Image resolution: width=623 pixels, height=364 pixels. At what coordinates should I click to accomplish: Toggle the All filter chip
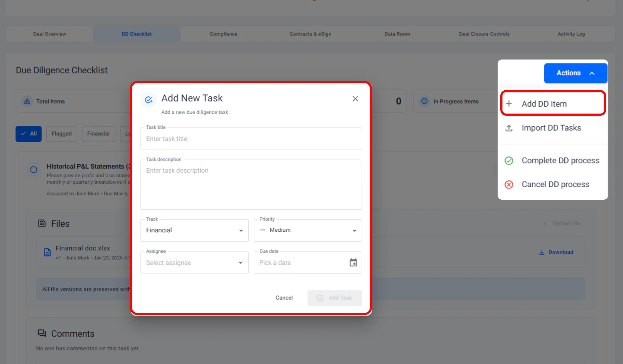[28, 134]
